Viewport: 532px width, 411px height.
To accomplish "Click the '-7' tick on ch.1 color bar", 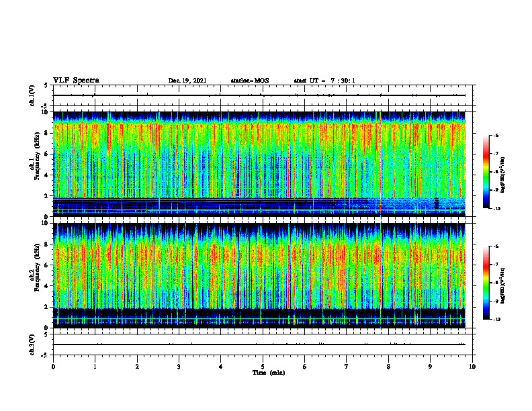I will point(496,154).
